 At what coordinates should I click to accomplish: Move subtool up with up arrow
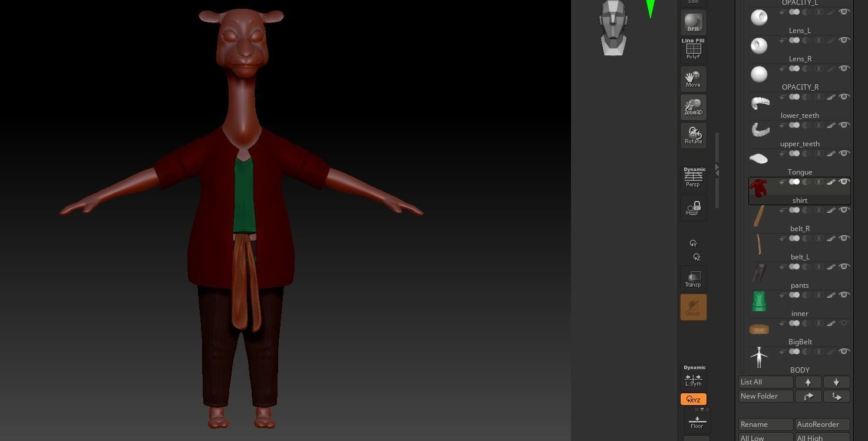coord(808,382)
